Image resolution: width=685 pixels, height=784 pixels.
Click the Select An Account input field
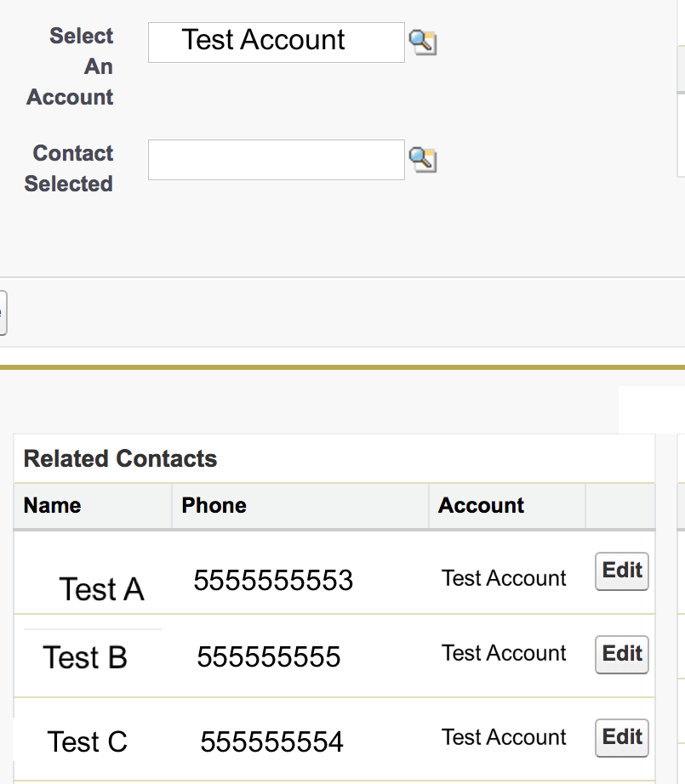click(276, 42)
